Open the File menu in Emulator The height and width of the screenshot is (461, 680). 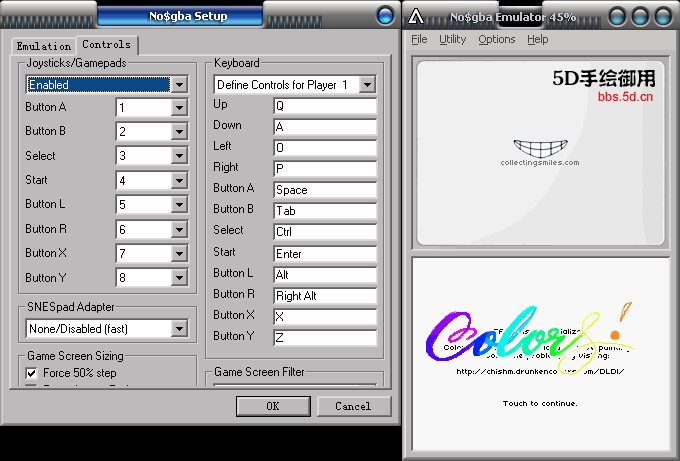point(419,39)
